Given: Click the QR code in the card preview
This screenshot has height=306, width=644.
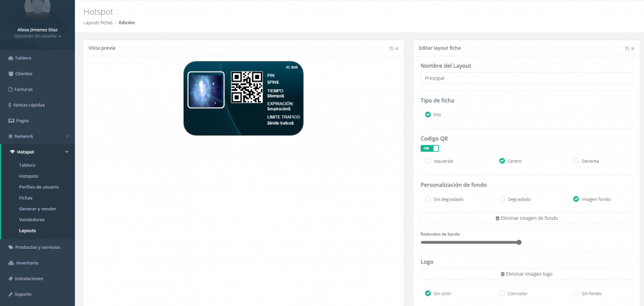Looking at the screenshot, I should [247, 87].
